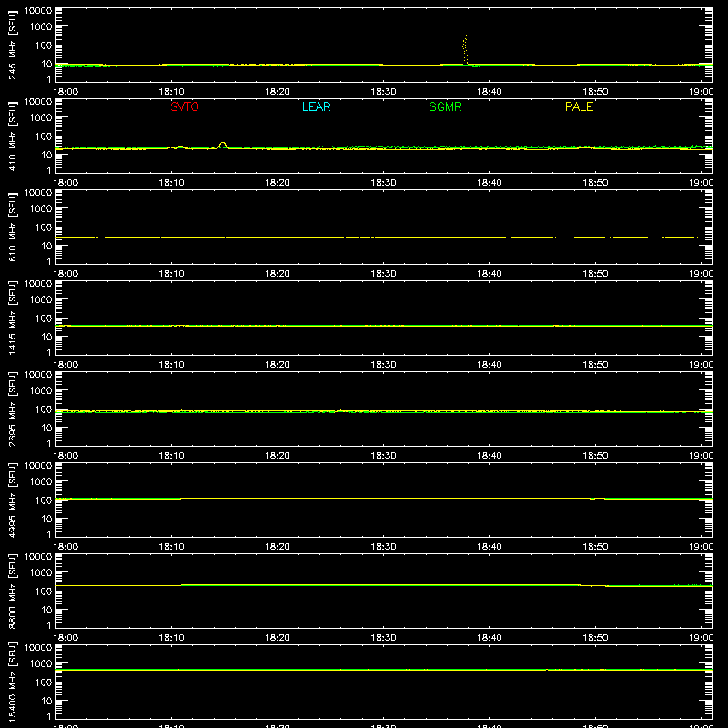This screenshot has height=728, width=728.
Task: Click the 18:50 label under the 410 MHz plot
Action: tap(595, 183)
